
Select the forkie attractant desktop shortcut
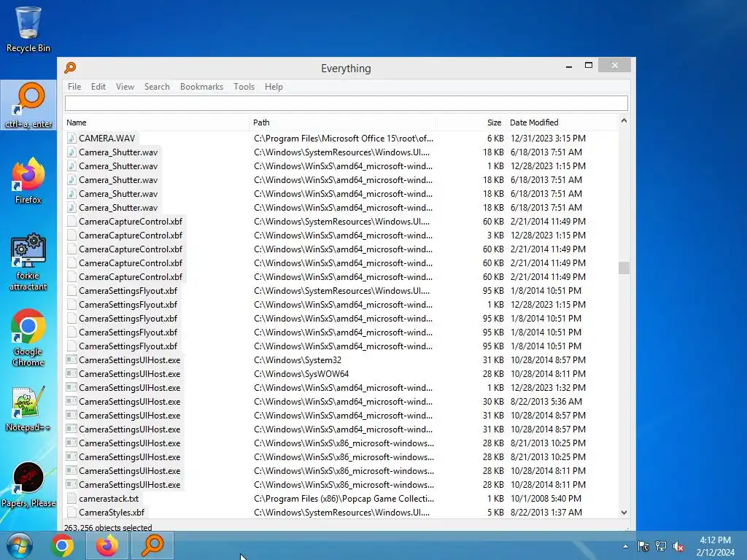pos(28,262)
